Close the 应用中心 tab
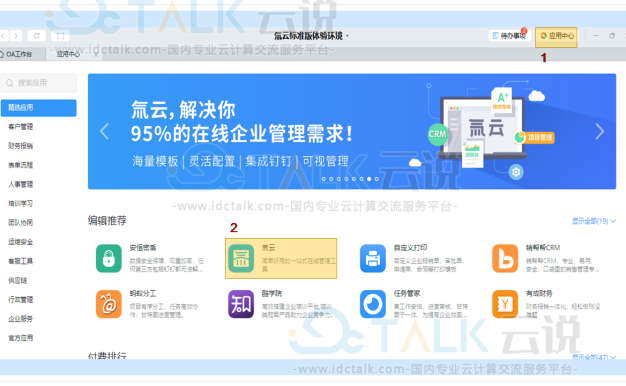Viewport: 626px width, 386px height. pyautogui.click(x=96, y=54)
